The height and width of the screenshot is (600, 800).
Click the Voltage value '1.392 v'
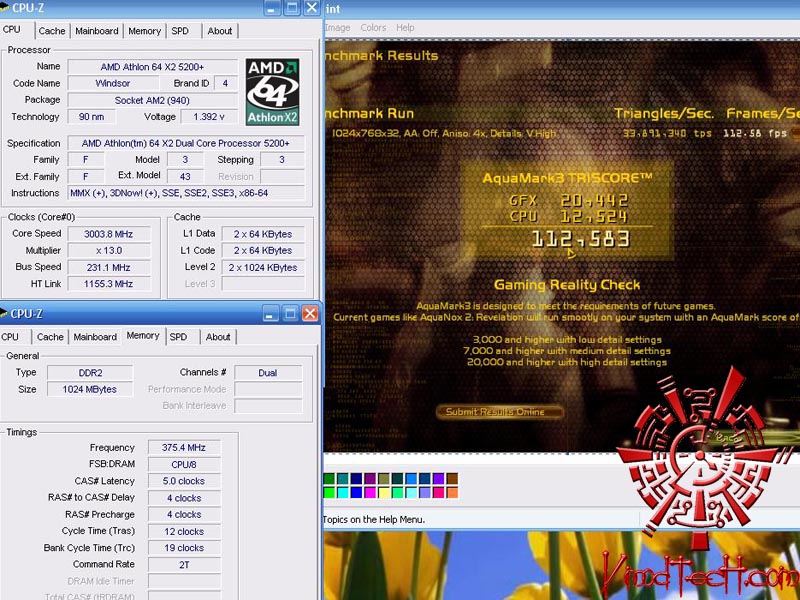[209, 117]
